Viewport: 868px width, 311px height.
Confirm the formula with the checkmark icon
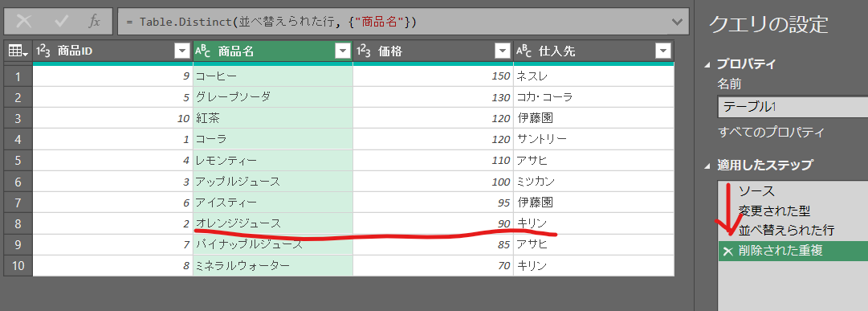62,22
